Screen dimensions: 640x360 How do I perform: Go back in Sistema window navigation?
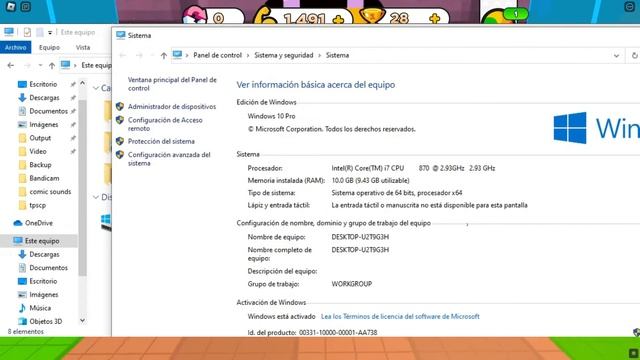click(122, 56)
